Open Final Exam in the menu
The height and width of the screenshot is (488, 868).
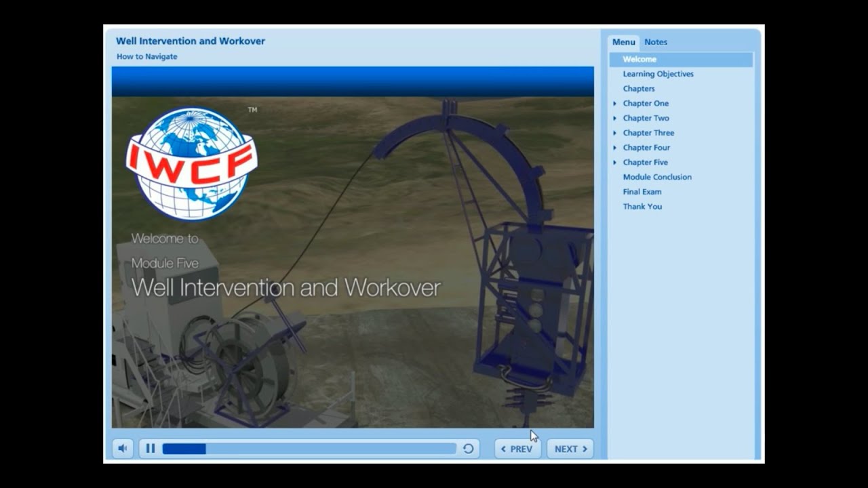coord(642,192)
